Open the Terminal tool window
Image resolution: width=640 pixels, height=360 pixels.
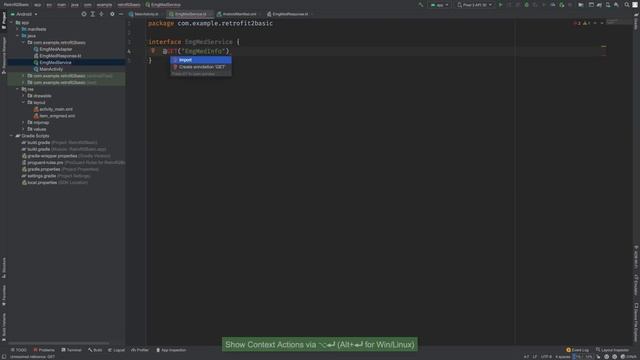[71, 350]
